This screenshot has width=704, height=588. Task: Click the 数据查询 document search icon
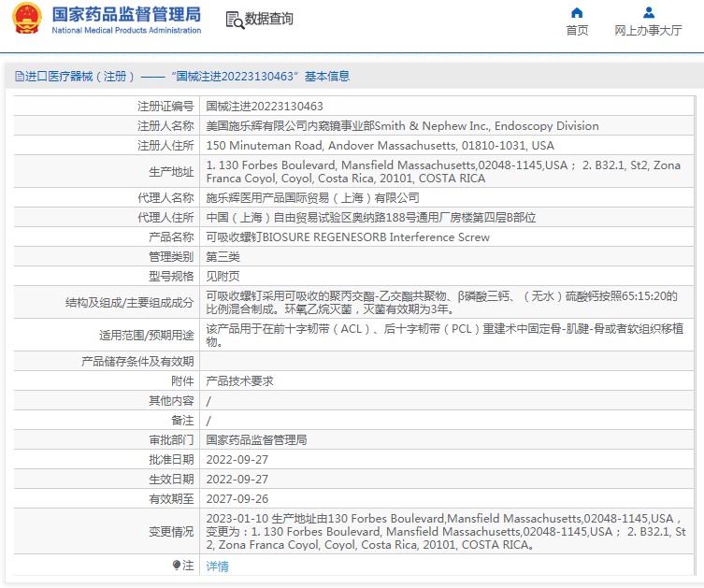(x=235, y=20)
